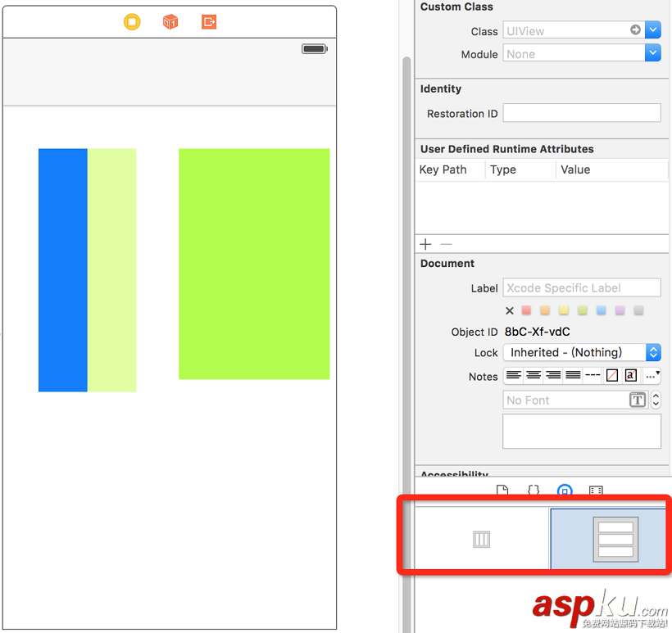Viewport: 672px width, 633px height.
Task: Add a runtime attribute with plus button
Action: [x=425, y=243]
